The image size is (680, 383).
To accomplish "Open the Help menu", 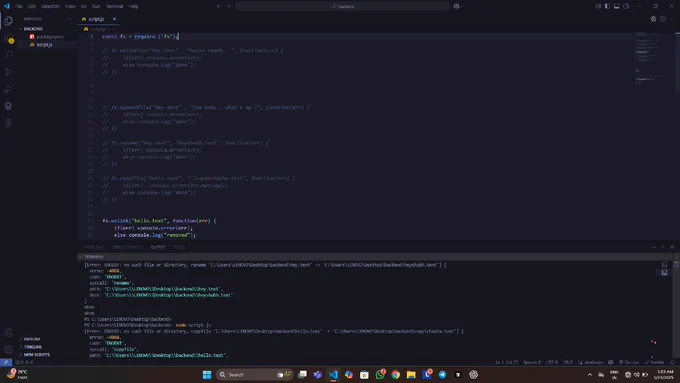I will (x=134, y=7).
